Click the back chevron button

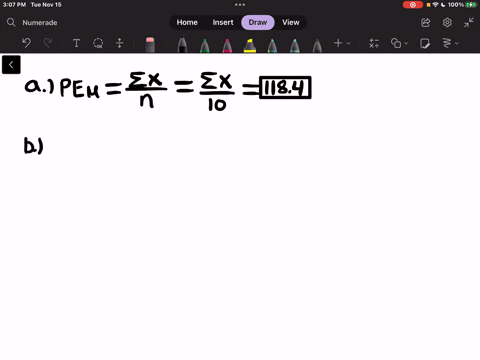tap(11, 64)
